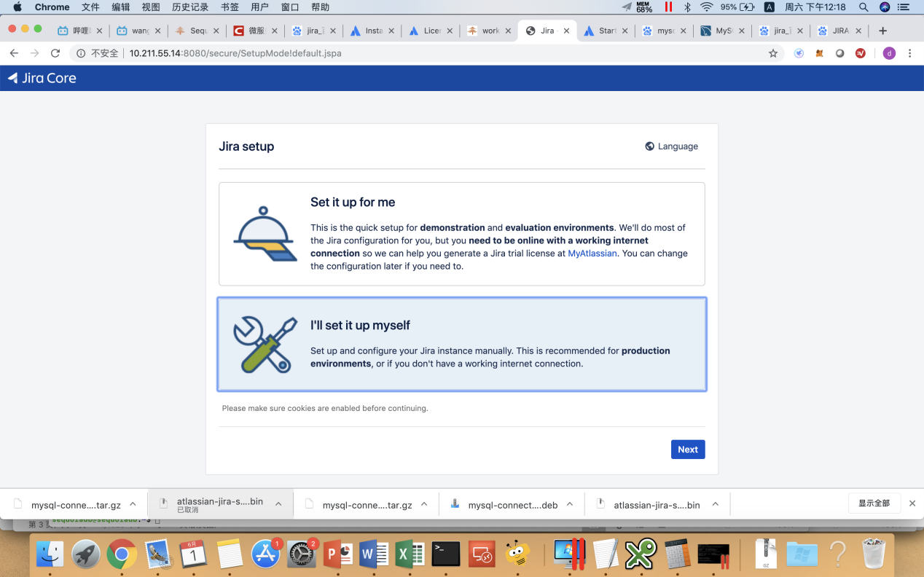Switch to the 微服 tab
924x577 pixels.
255,31
